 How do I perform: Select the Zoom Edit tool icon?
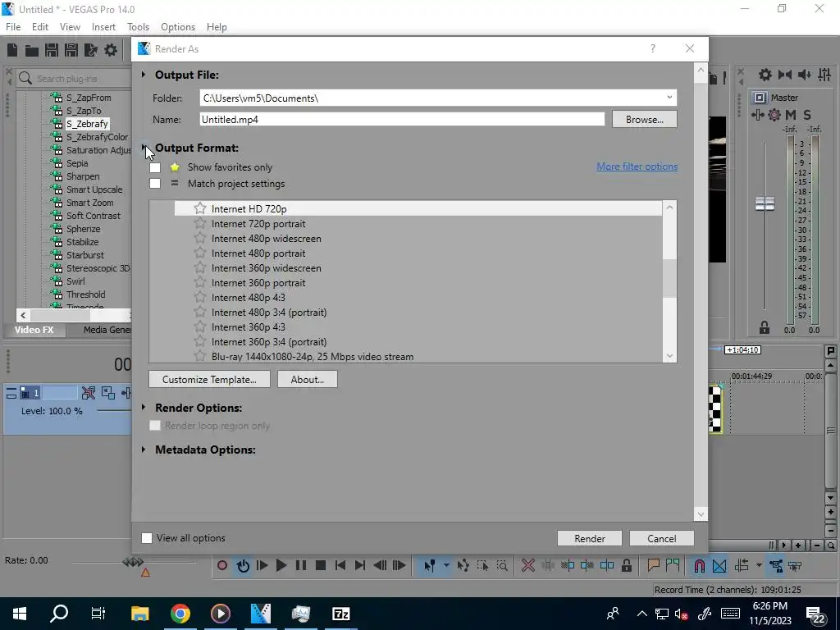tap(502, 565)
